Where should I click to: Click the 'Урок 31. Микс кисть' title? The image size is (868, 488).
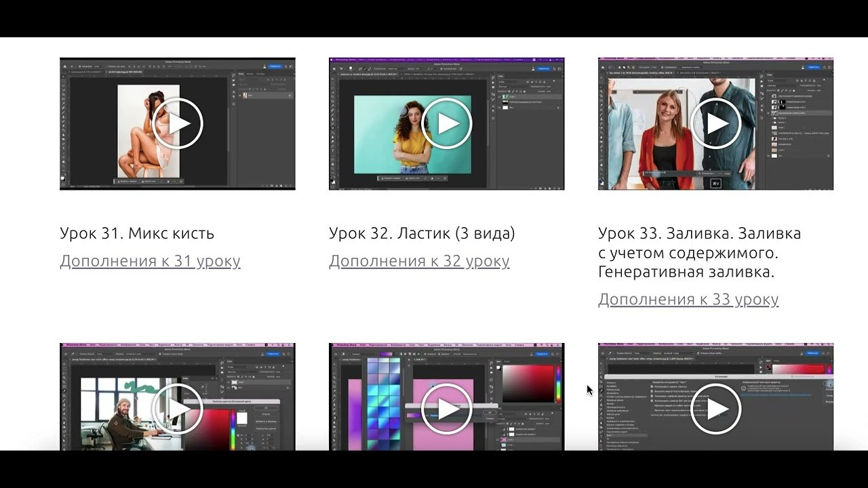click(x=137, y=233)
